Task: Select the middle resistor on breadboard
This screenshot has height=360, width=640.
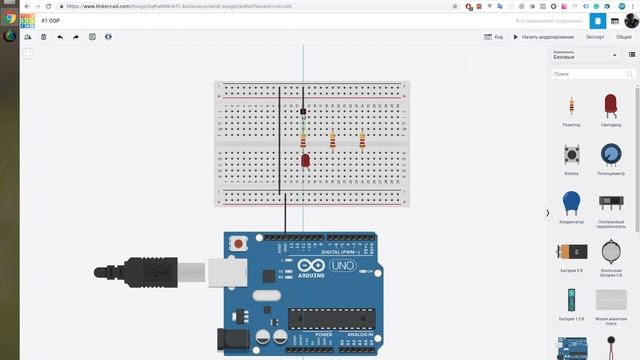Action: [333, 141]
